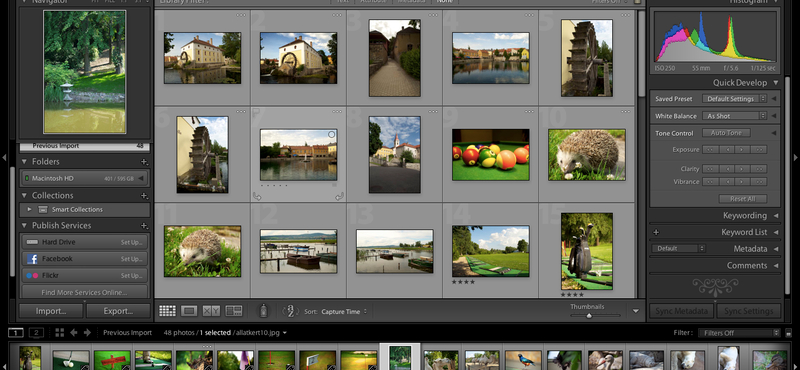Open the Filters Off dropdown
The height and width of the screenshot is (370, 800).
coord(739,333)
